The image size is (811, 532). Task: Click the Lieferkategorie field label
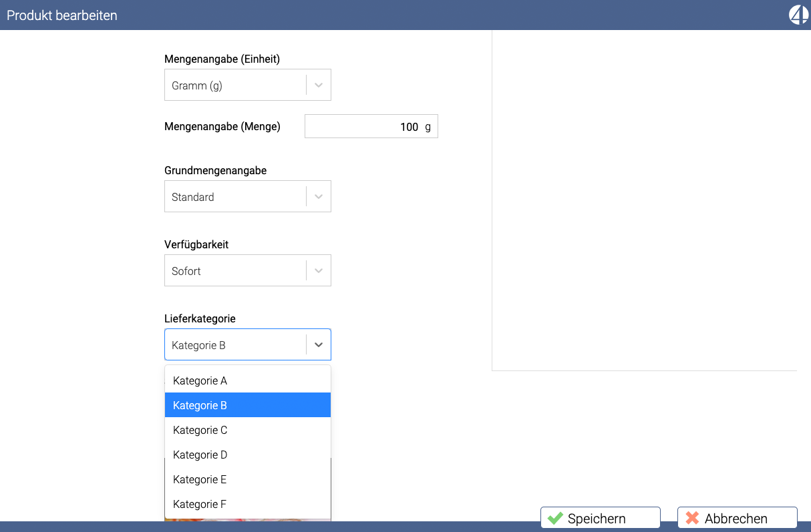(x=200, y=319)
